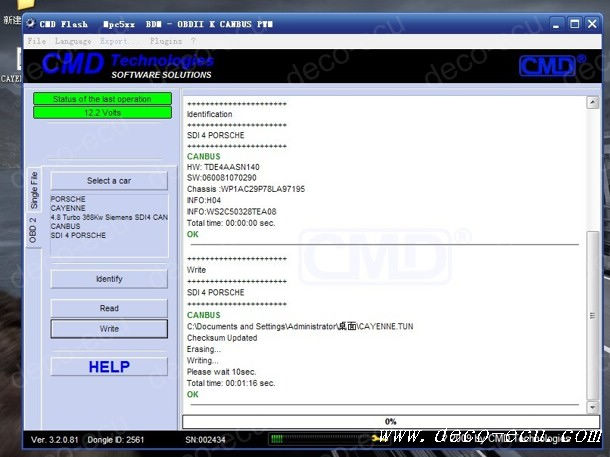Click the 'Please wait 10sec.' log line
The height and width of the screenshot is (457, 610).
221,372
